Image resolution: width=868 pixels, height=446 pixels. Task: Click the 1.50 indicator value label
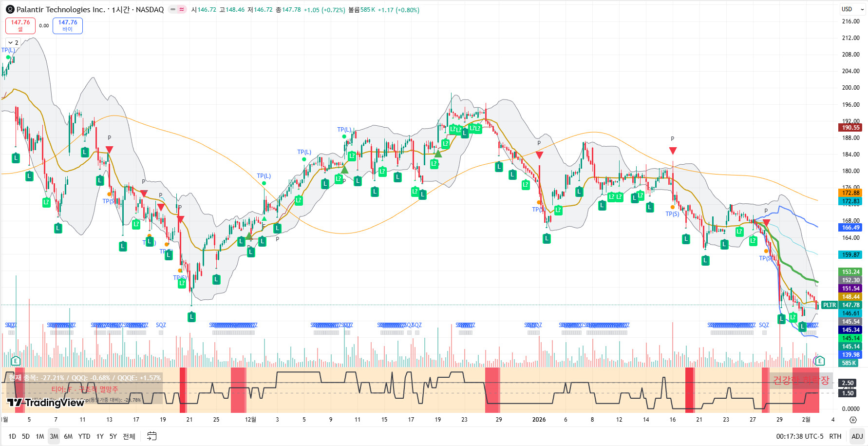(848, 393)
